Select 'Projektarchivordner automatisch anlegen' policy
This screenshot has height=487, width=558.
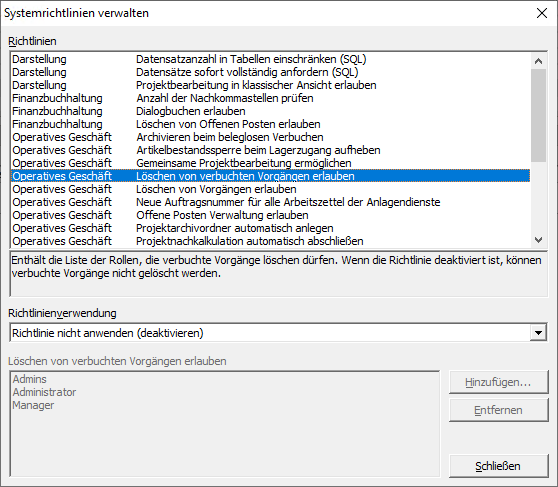click(270, 228)
